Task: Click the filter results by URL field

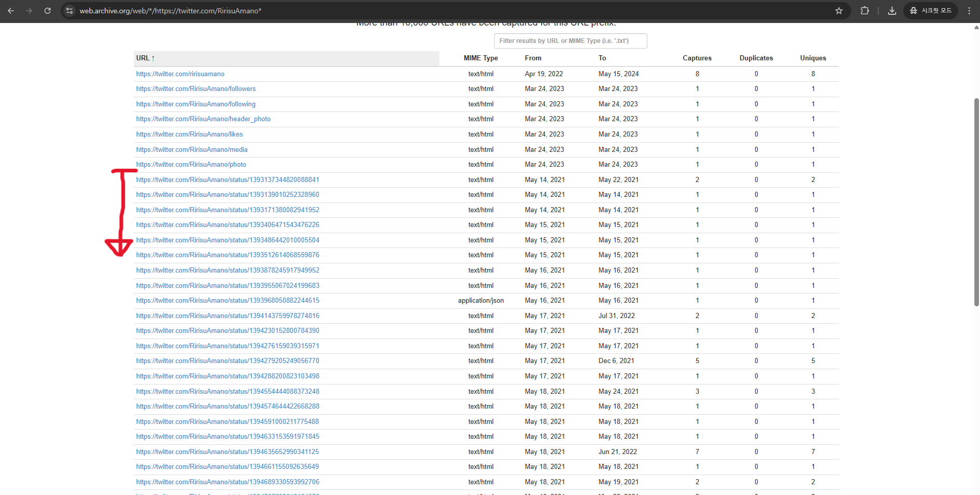Action: (570, 41)
